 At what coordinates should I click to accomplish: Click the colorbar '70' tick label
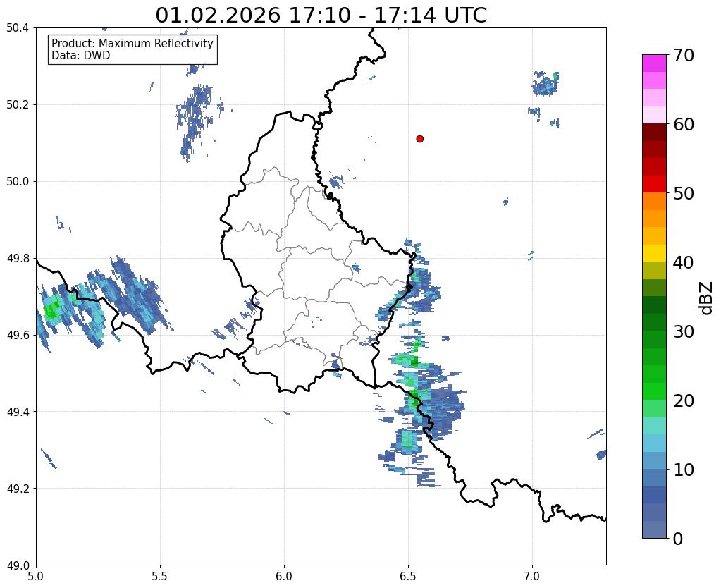684,55
